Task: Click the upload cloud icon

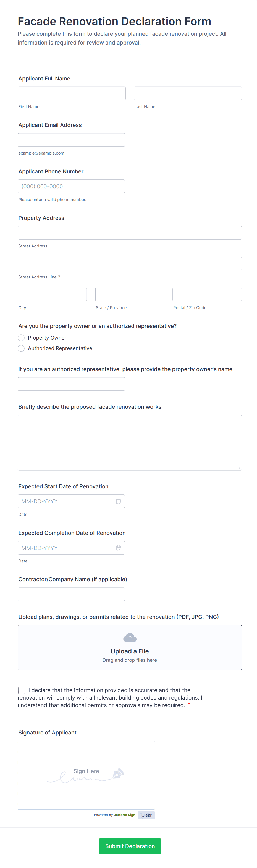Action: pyautogui.click(x=130, y=638)
